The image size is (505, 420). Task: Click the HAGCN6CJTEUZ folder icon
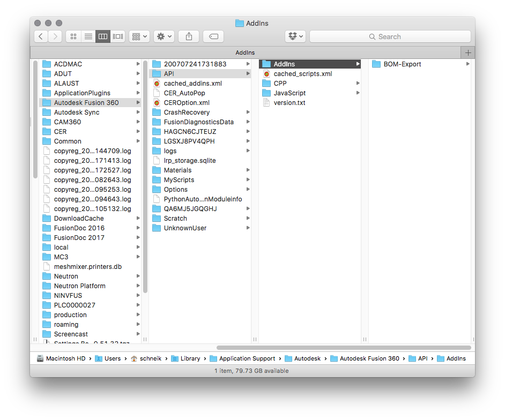click(x=157, y=132)
